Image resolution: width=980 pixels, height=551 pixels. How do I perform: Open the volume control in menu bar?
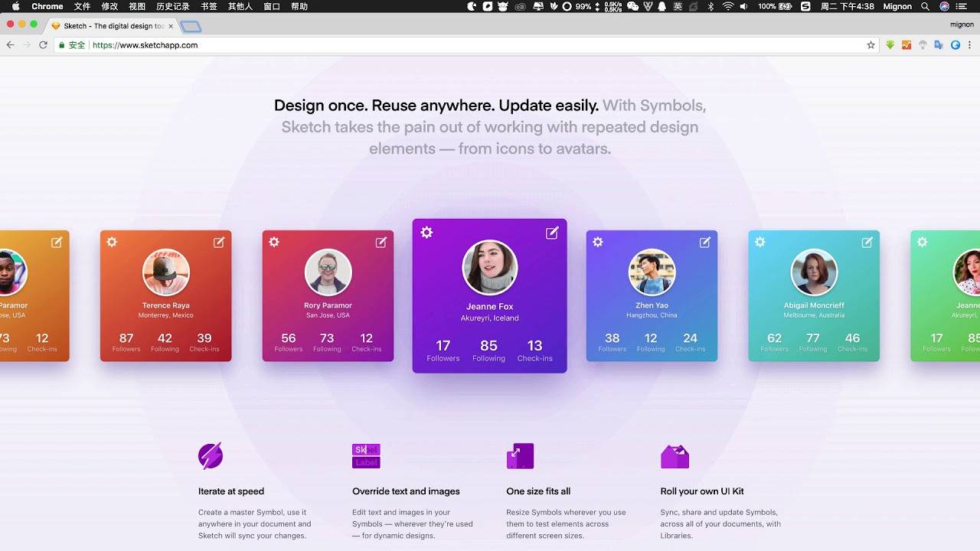tap(743, 6)
